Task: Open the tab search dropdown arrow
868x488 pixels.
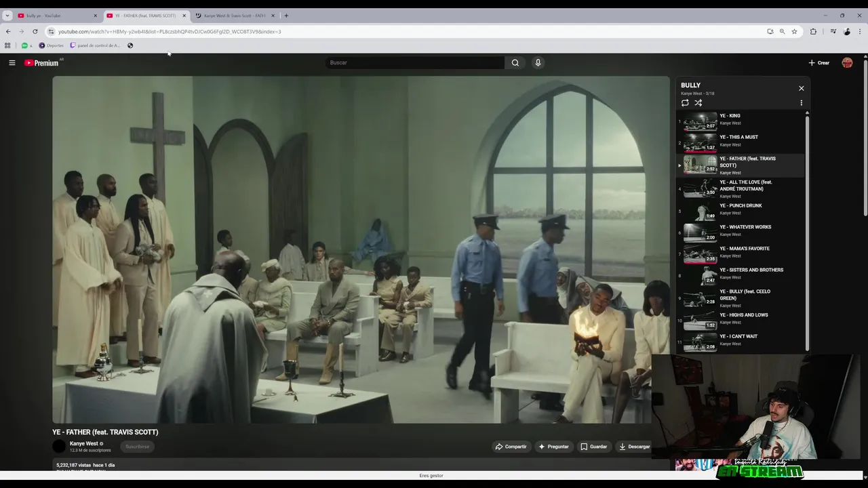Action: pyautogui.click(x=7, y=16)
